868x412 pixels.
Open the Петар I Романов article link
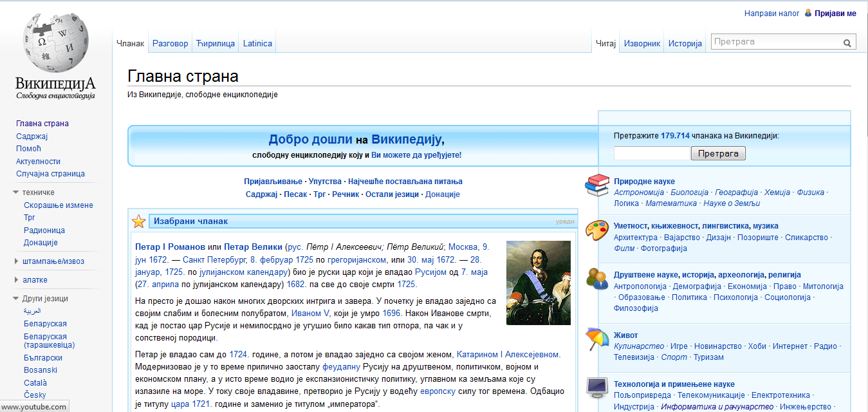pos(171,247)
